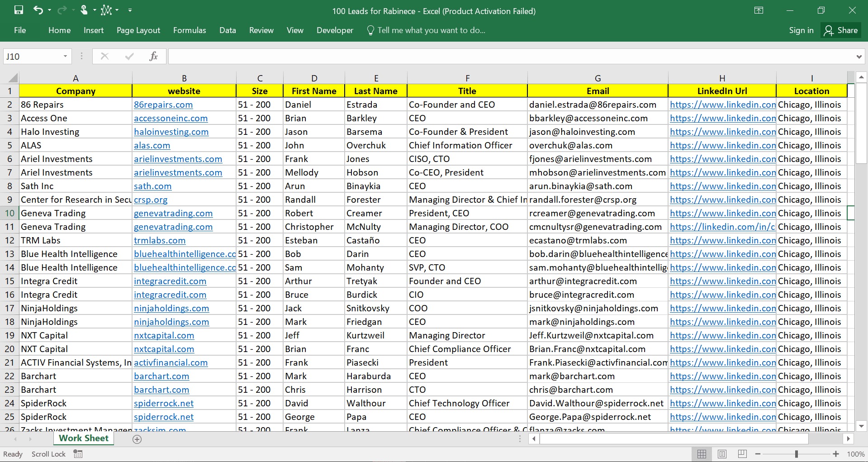Click the Share button
The width and height of the screenshot is (868, 462).
pyautogui.click(x=840, y=30)
